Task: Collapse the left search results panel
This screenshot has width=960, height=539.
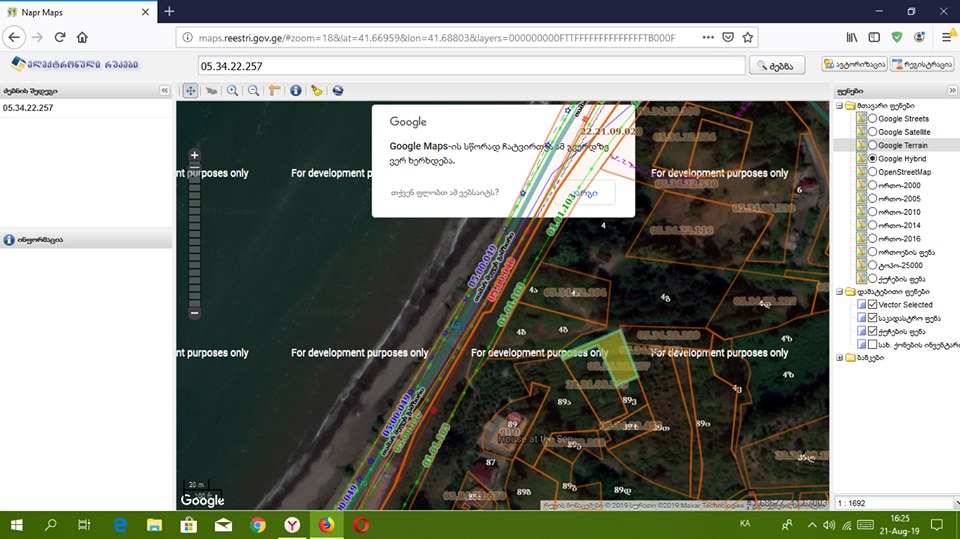Action: [x=165, y=91]
